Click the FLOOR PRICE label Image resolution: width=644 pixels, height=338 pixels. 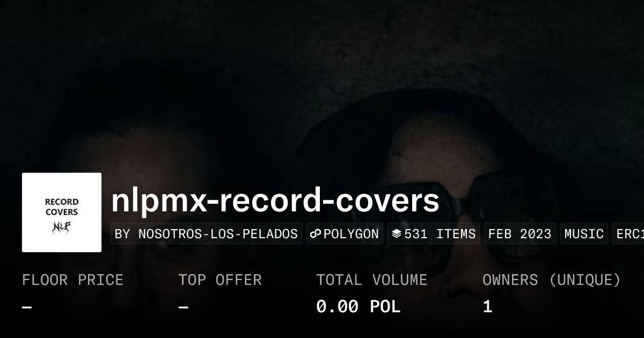(72, 280)
